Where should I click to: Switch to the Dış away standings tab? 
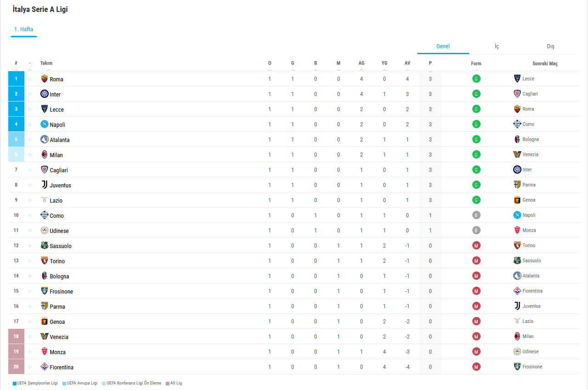[550, 46]
